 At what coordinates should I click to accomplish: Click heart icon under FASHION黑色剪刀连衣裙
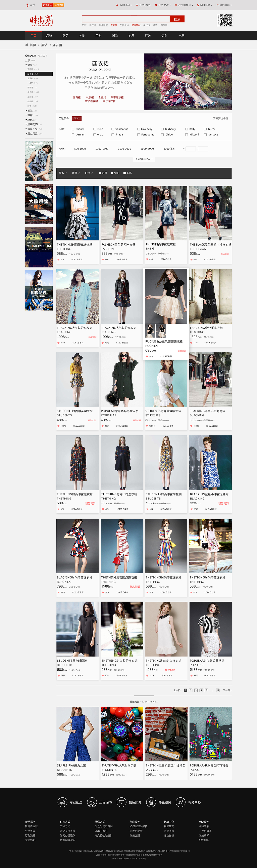(x=103, y=260)
